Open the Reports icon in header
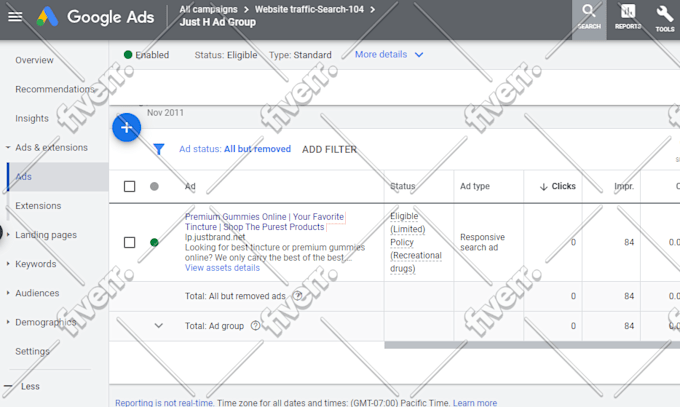 pyautogui.click(x=628, y=17)
